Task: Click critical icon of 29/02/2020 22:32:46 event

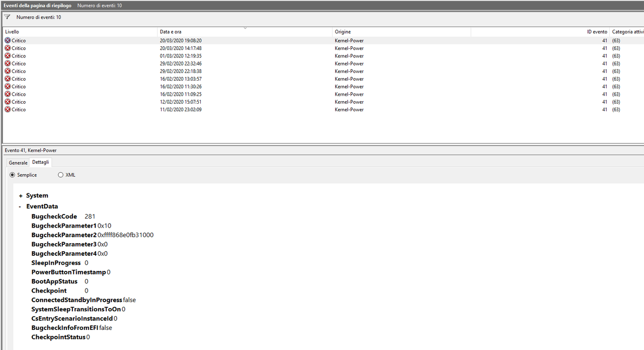Action: click(x=8, y=63)
